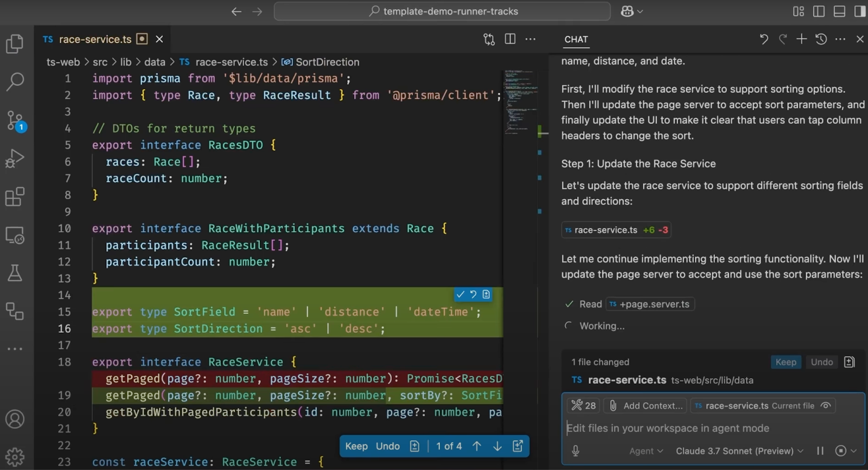Toggle secondary side bar visibility
868x470 pixels.
(x=860, y=11)
